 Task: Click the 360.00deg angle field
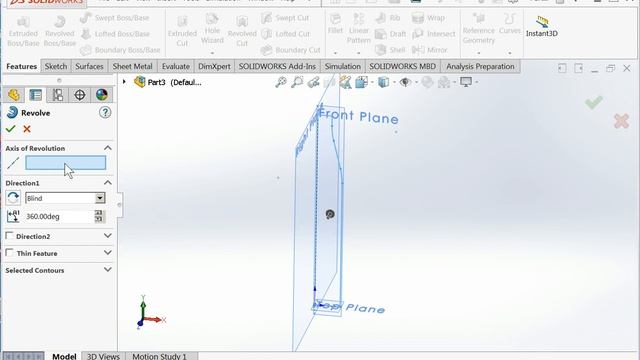[60, 216]
